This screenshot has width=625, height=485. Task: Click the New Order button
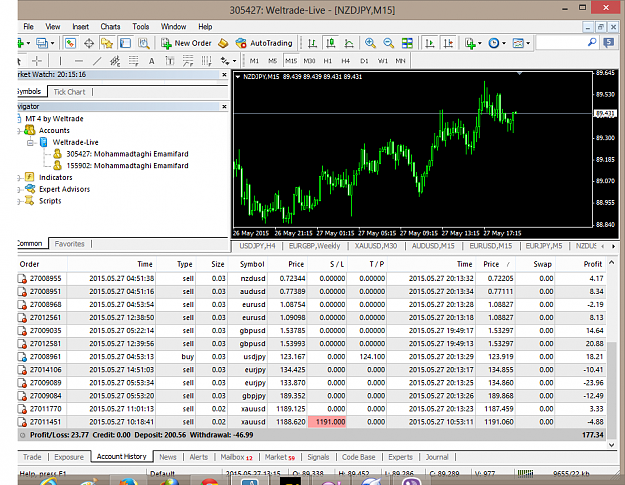(x=187, y=43)
